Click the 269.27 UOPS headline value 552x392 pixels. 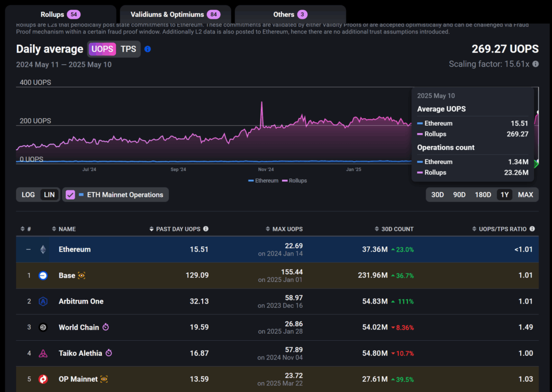(505, 49)
